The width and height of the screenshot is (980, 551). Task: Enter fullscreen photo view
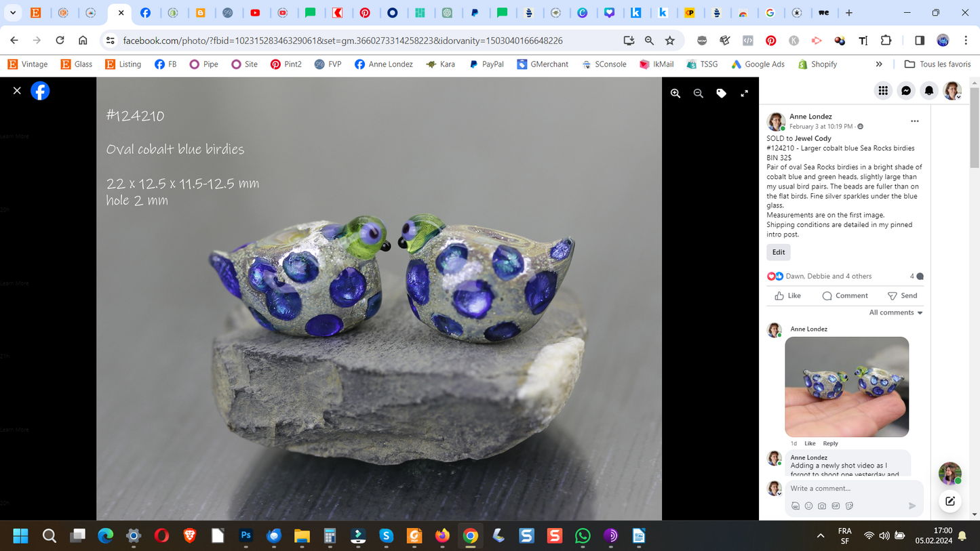[x=744, y=94]
